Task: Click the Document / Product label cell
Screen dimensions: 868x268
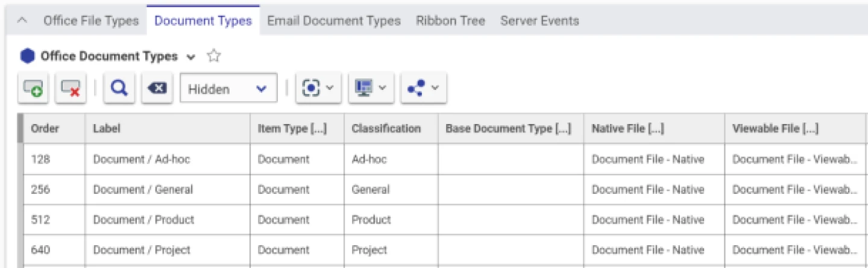Action: tap(168, 220)
